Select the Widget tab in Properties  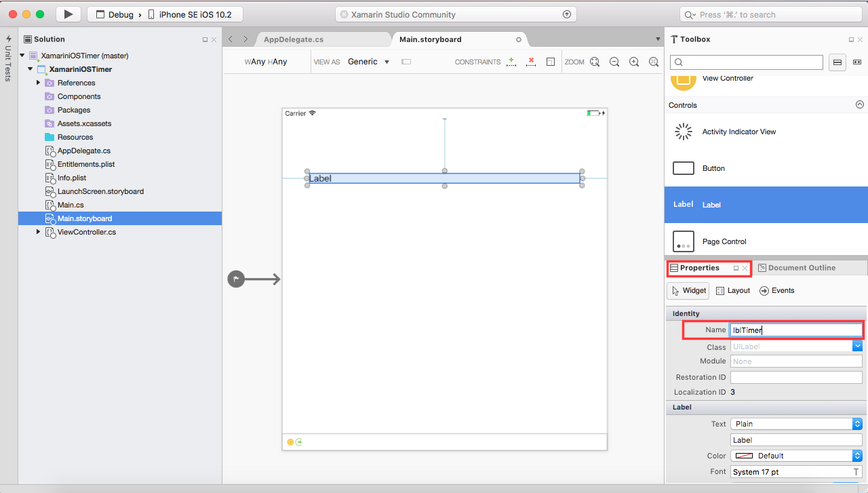(x=688, y=290)
